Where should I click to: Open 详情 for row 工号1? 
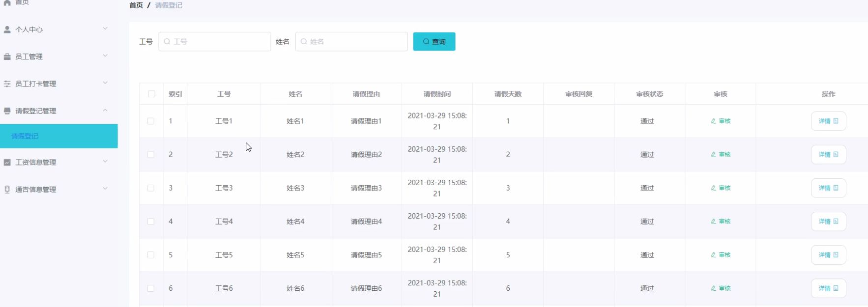click(x=828, y=121)
